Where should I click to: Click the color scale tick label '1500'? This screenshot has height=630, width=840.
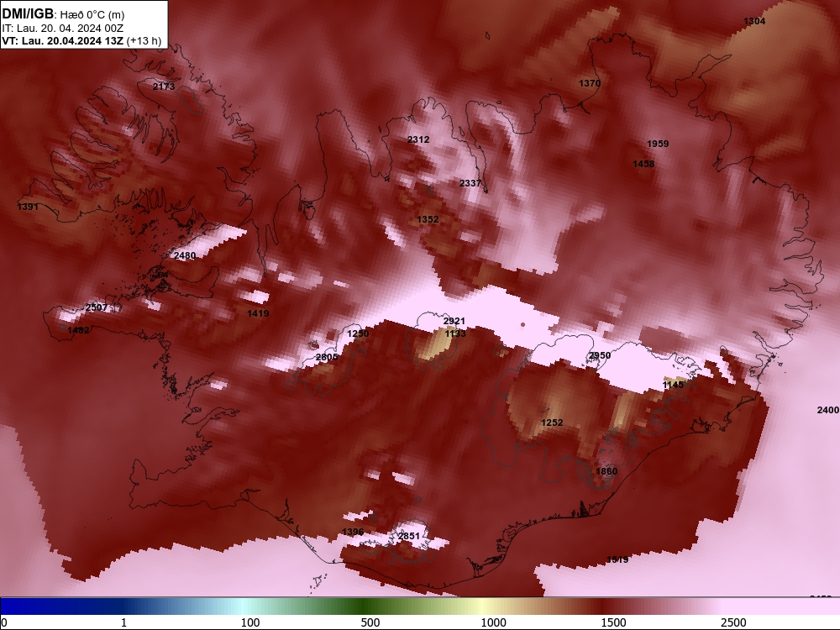[x=613, y=622]
